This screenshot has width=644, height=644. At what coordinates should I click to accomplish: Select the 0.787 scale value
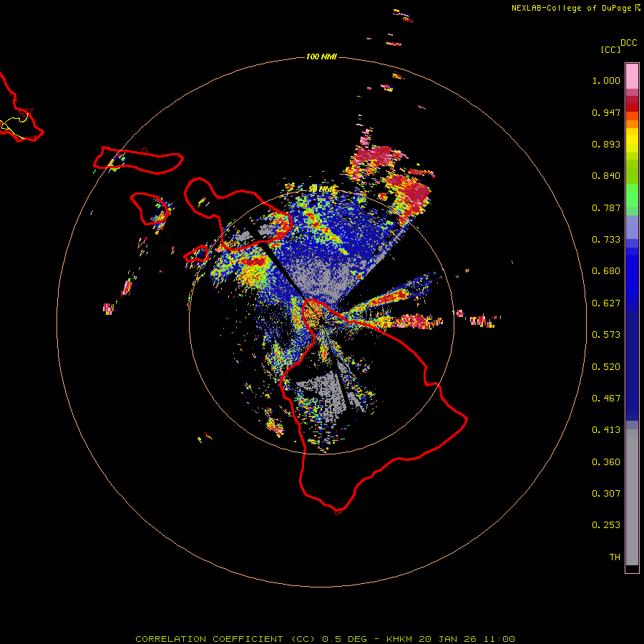point(606,208)
